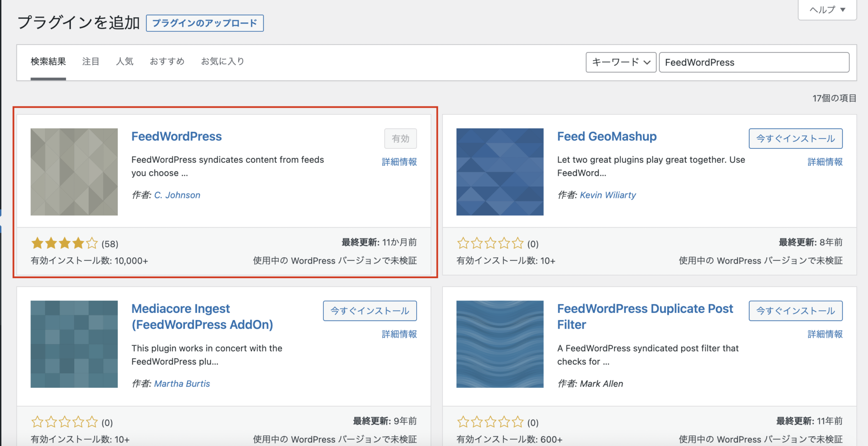Click the author link C. Johnson
The image size is (868, 446).
pyautogui.click(x=177, y=195)
